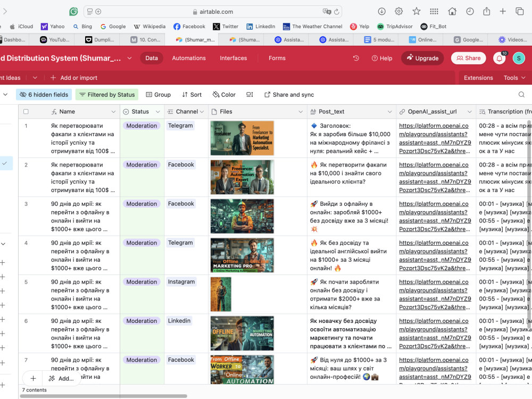532x399 pixels.
Task: Open the LinkedIn bookmark
Action: pyautogui.click(x=261, y=27)
